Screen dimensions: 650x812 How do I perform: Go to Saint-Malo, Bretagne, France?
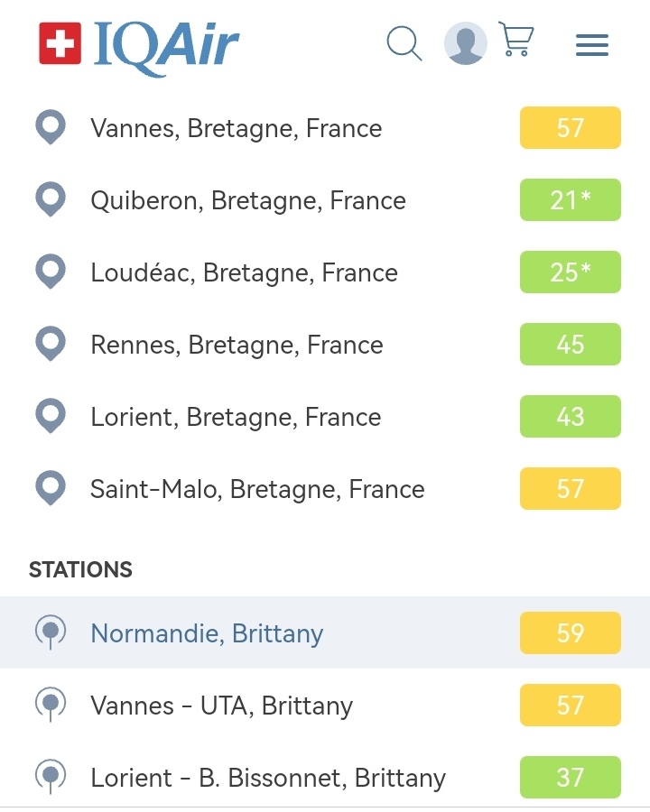257,489
